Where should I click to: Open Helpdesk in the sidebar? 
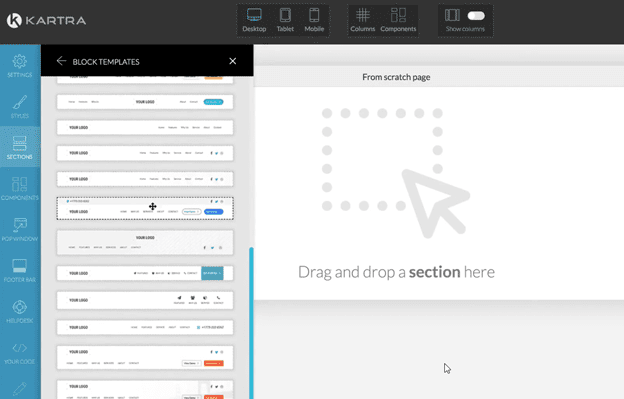point(20,311)
